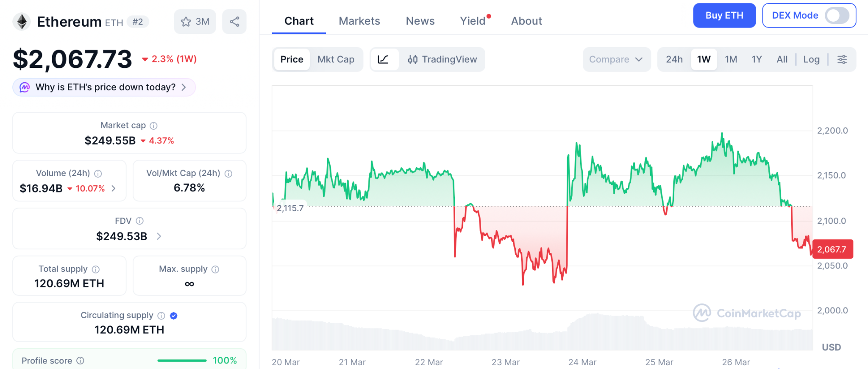Click the share icon next to Ethereum
This screenshot has width=868, height=369.
[234, 22]
